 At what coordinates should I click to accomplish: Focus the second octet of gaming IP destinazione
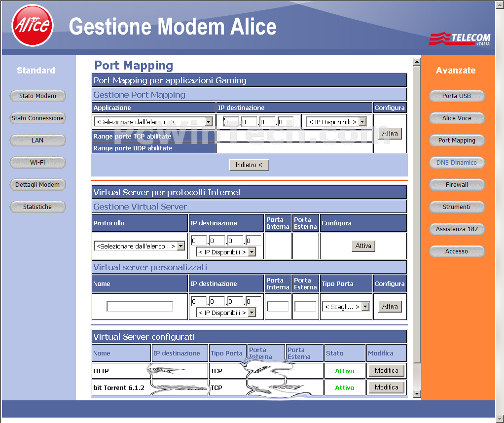[x=249, y=122]
